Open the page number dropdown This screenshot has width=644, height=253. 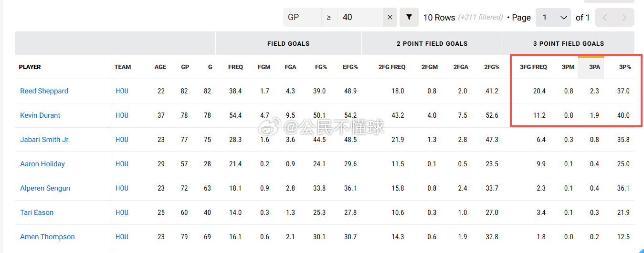click(553, 17)
